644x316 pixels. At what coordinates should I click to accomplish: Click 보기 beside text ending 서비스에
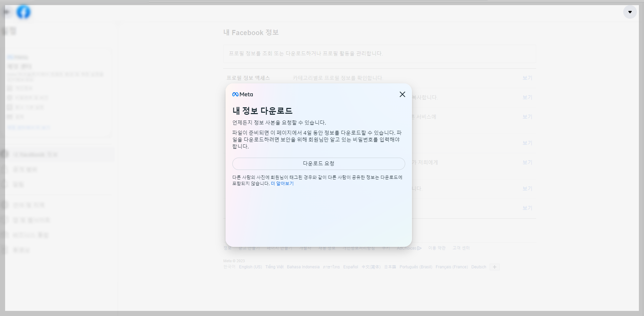point(527,117)
